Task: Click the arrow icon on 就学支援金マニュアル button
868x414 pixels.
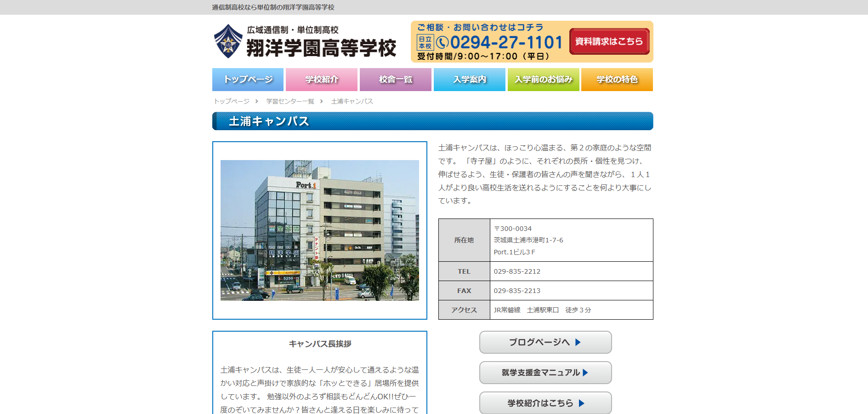Action: [x=585, y=373]
